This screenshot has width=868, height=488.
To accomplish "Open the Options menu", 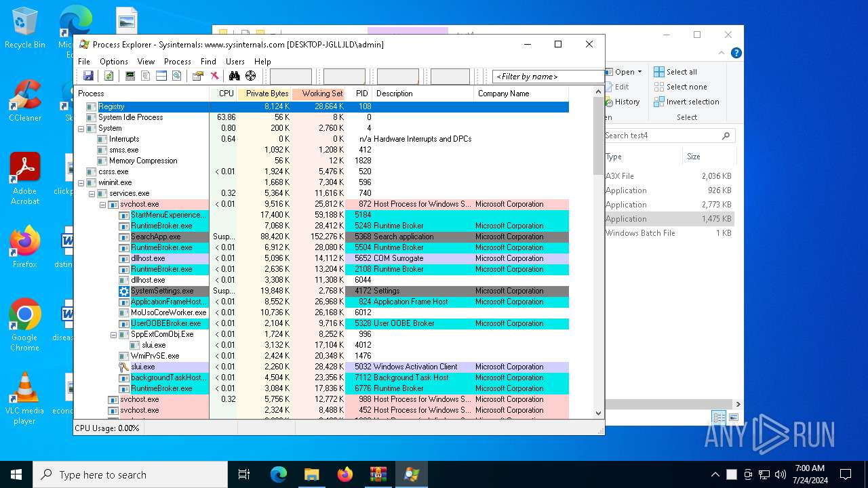I will pos(114,61).
